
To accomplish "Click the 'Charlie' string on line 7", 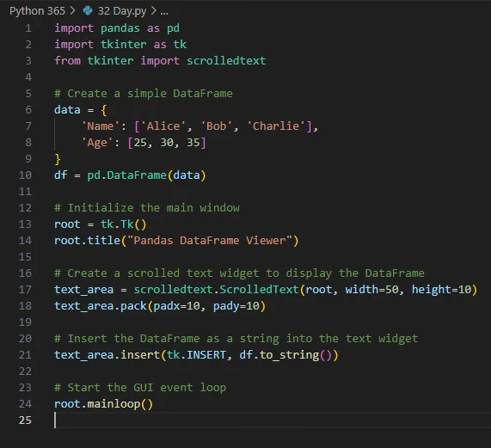I will (276, 126).
